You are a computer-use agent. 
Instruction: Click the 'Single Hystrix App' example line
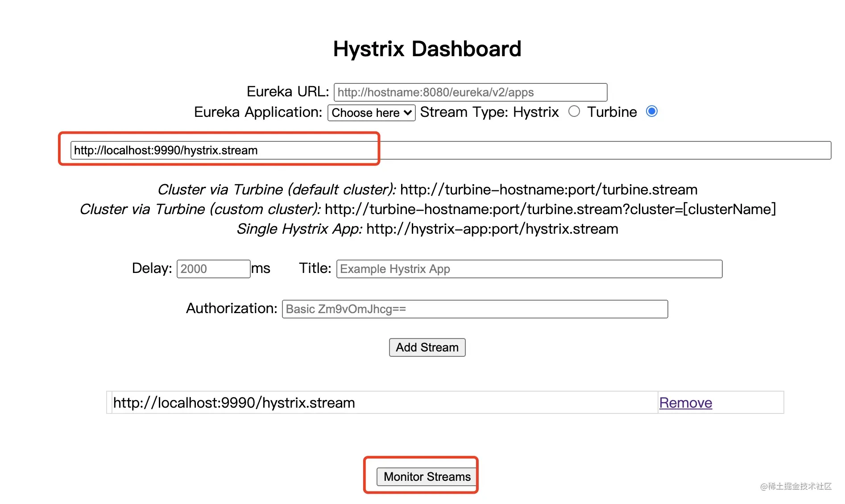pos(427,229)
